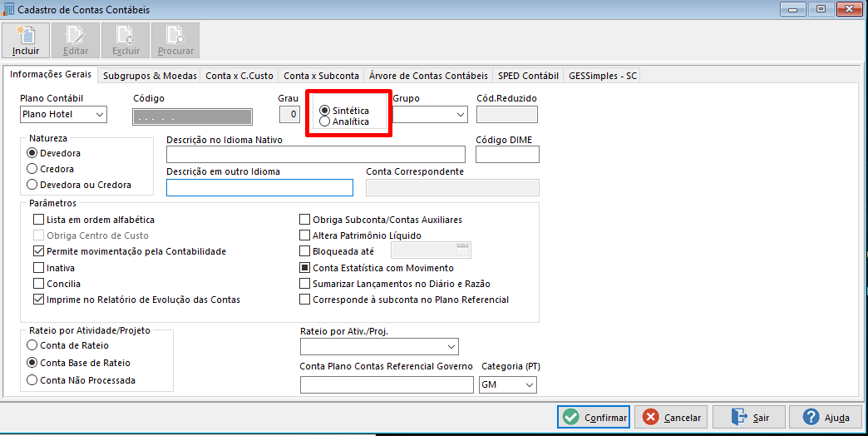Click the Confirmar button
Image resolution: width=868 pixels, height=436 pixels.
click(594, 417)
